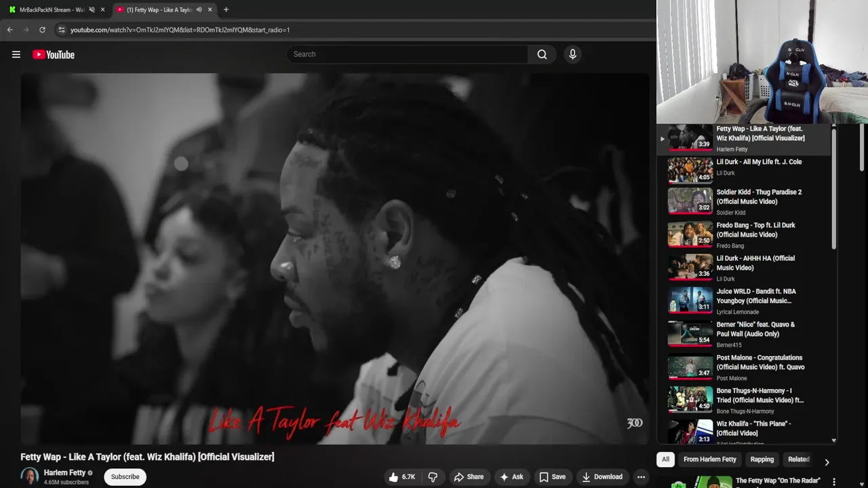Go back with browser back arrow
The image size is (868, 488).
pos(9,30)
